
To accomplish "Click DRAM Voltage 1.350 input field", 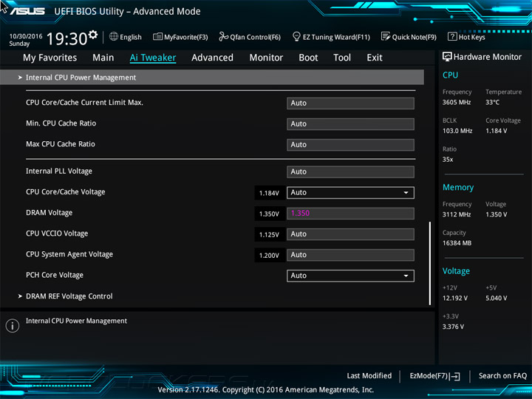I will coord(350,214).
